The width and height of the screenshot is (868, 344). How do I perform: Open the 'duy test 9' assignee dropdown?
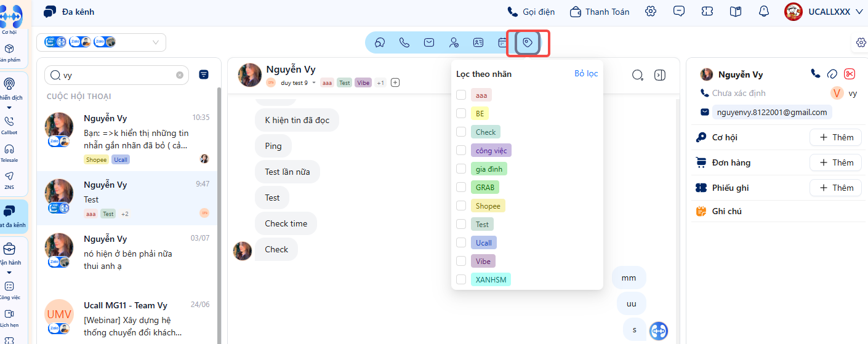tap(298, 82)
